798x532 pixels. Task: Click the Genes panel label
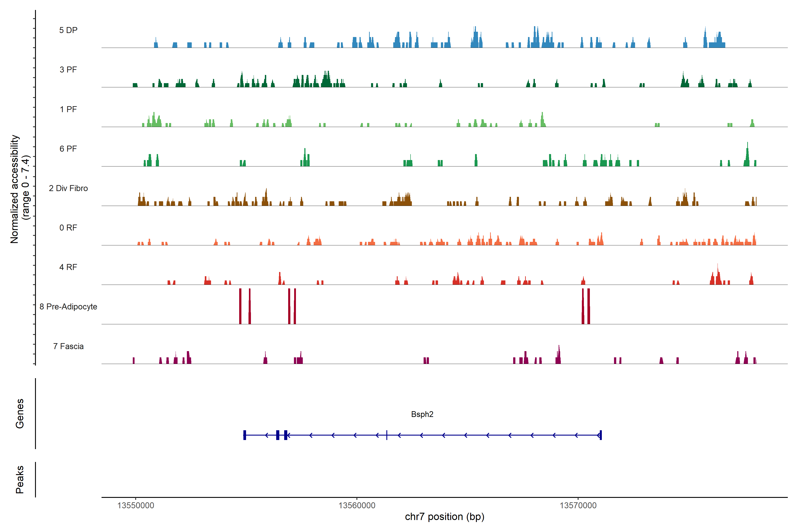(x=20, y=414)
